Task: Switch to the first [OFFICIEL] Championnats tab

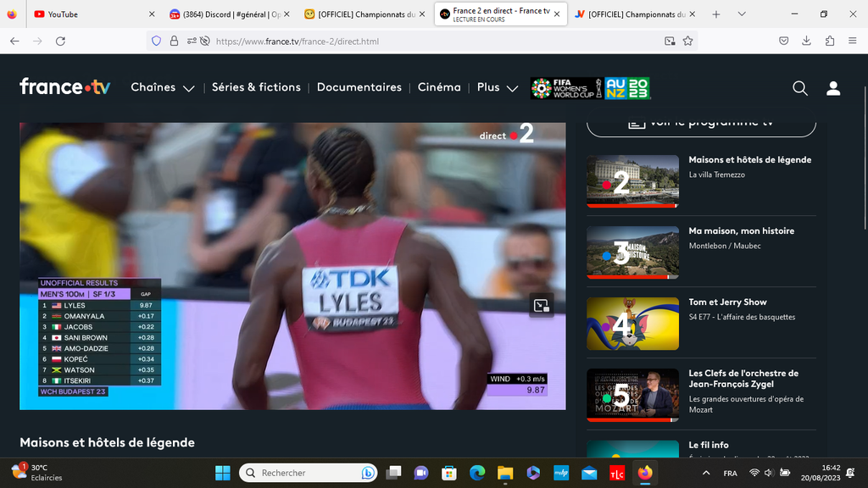Action: 364,14
